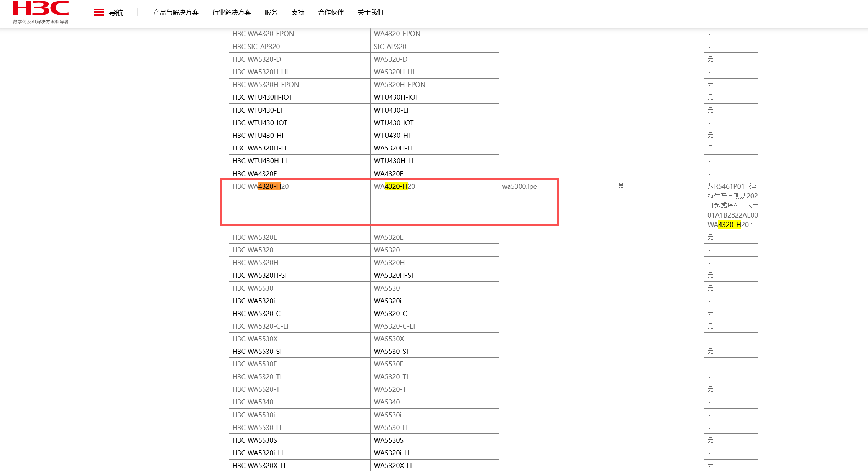Click wa5300.ipe file name cell
This screenshot has height=471, width=868.
point(519,186)
